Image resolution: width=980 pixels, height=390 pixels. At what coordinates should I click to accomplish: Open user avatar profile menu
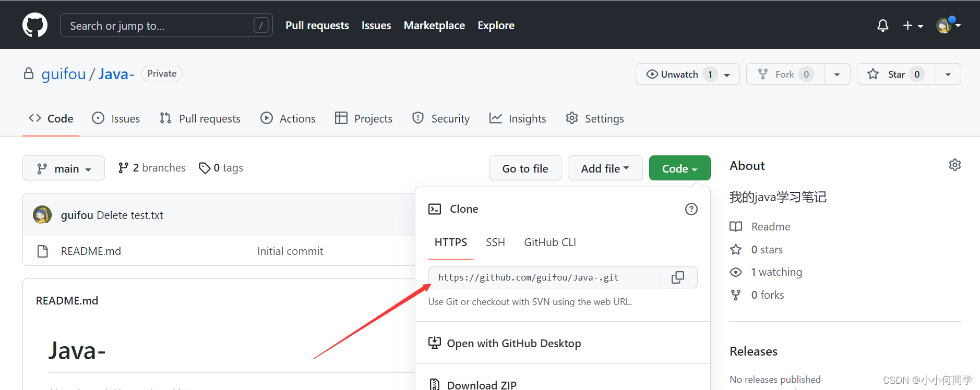click(948, 25)
